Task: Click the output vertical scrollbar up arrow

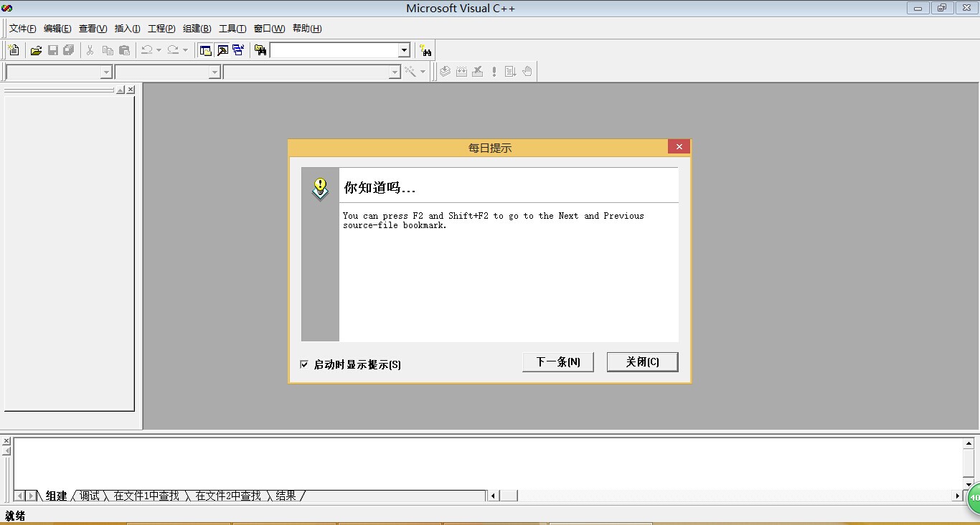Action: click(968, 444)
